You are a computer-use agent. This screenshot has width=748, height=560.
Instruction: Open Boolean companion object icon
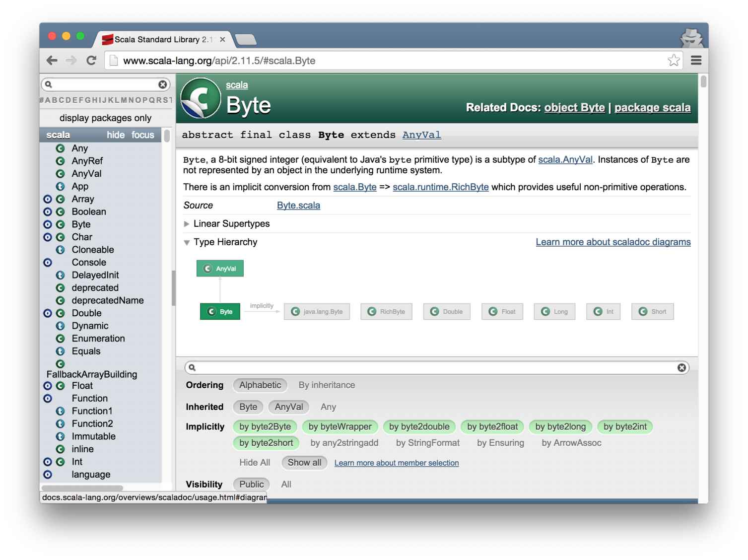point(48,211)
